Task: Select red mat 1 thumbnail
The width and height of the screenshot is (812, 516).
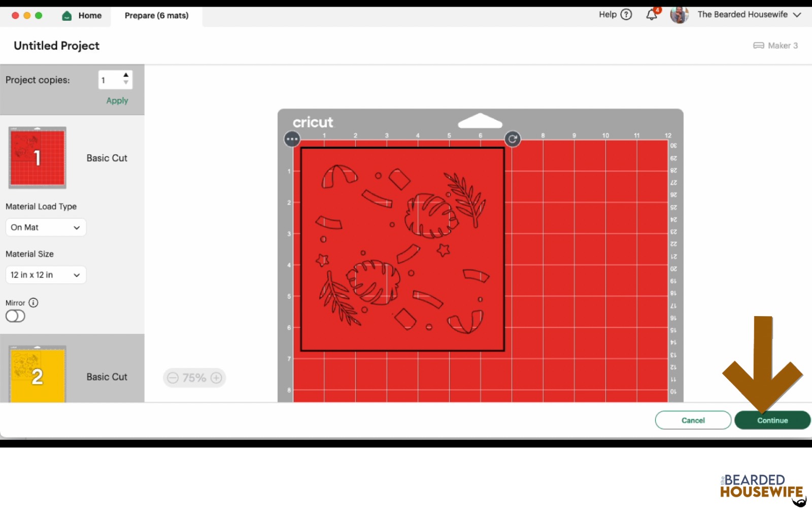Action: click(x=38, y=158)
